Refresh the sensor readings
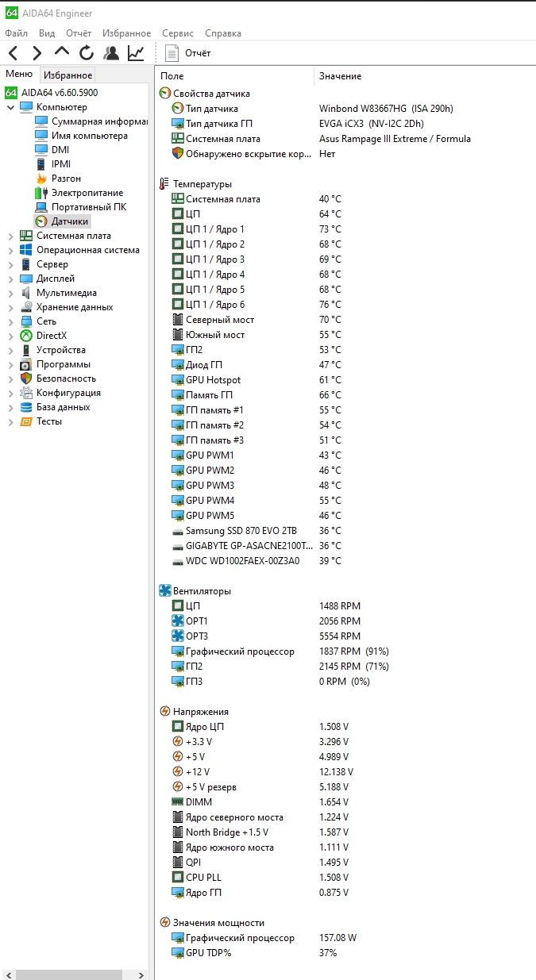536x980 pixels. click(x=87, y=53)
